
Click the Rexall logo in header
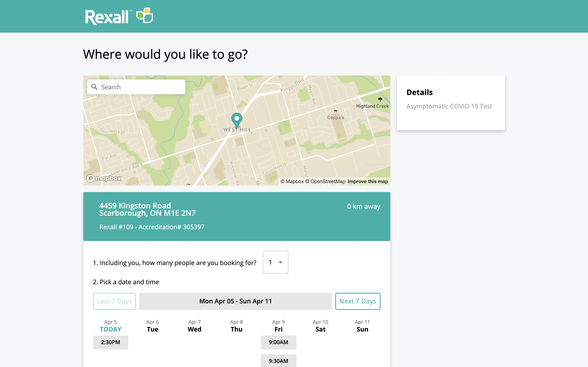pyautogui.click(x=107, y=17)
